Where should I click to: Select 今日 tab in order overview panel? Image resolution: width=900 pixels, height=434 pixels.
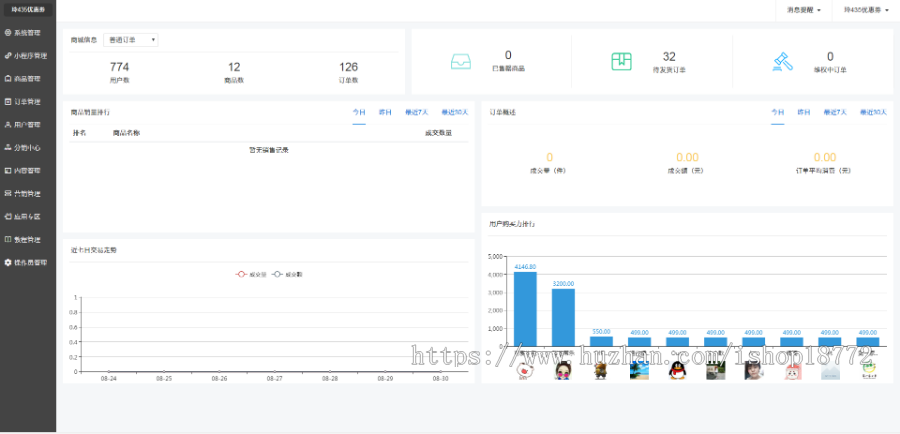click(778, 112)
